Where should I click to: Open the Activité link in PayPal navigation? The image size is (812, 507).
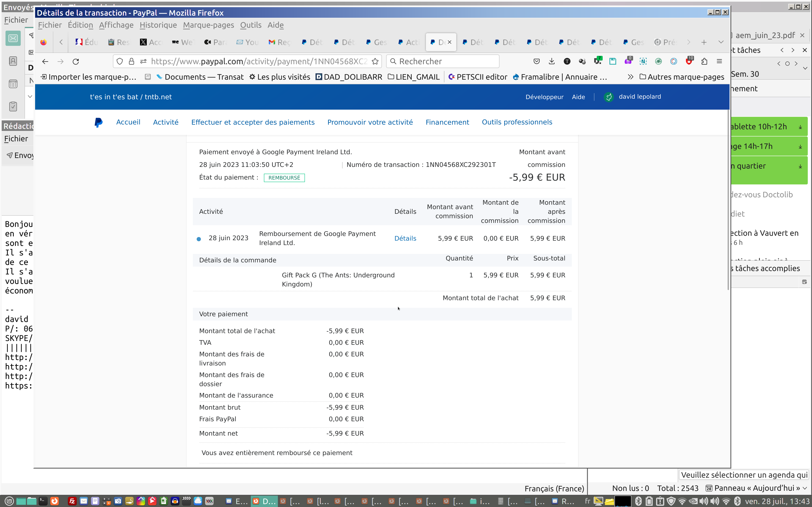point(165,122)
